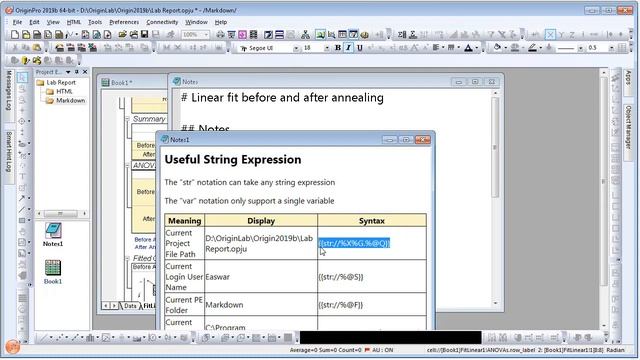Screen dimensions: 640x360
Task: Click the Set column as Y icon
Action: (x=561, y=35)
